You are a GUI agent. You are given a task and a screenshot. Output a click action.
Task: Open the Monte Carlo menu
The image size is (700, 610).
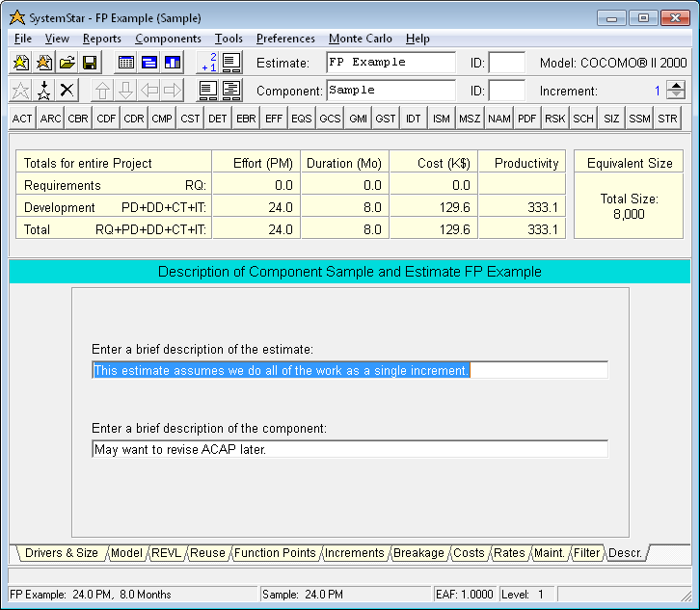pos(361,39)
